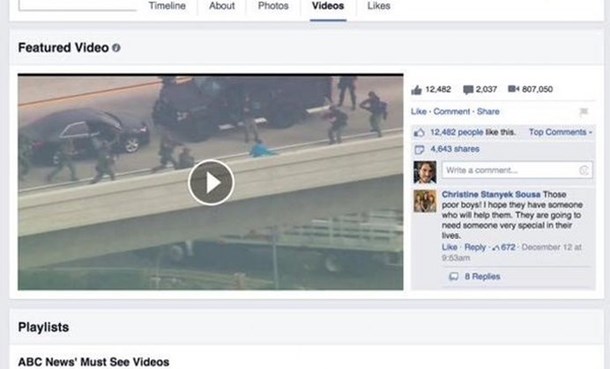Click the emoji icon in comment box
The width and height of the screenshot is (610, 369).
[583, 170]
